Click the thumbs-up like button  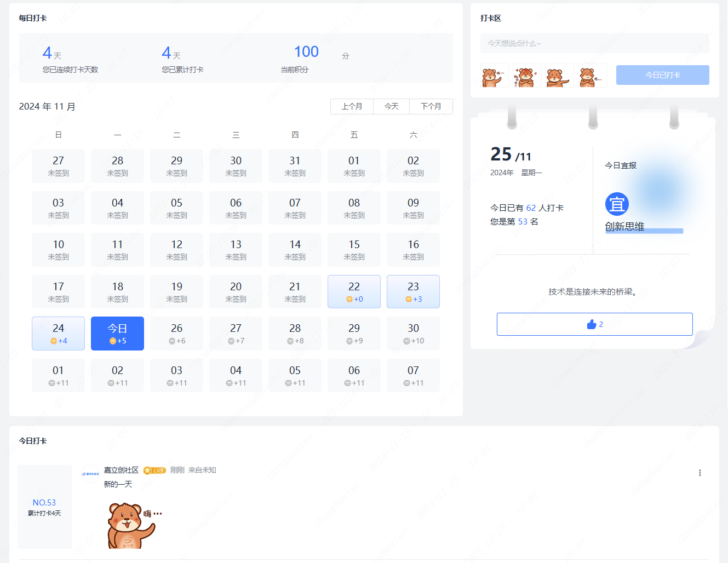tap(594, 324)
